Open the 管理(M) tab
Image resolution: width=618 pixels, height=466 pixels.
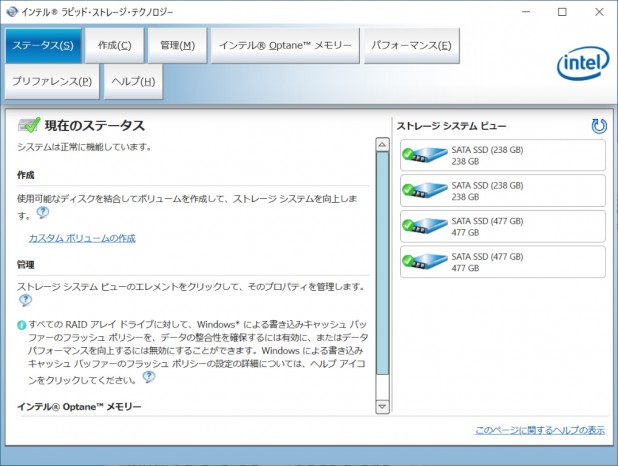(177, 46)
